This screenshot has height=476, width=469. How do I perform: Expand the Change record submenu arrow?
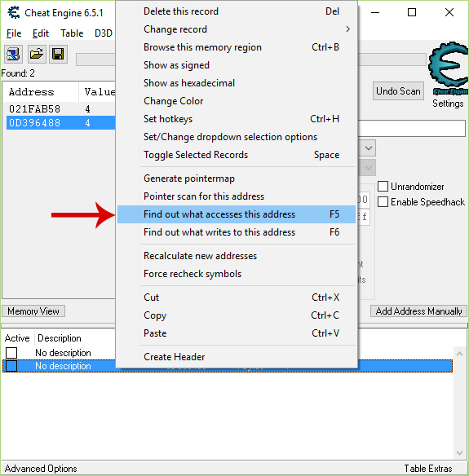tap(347, 29)
